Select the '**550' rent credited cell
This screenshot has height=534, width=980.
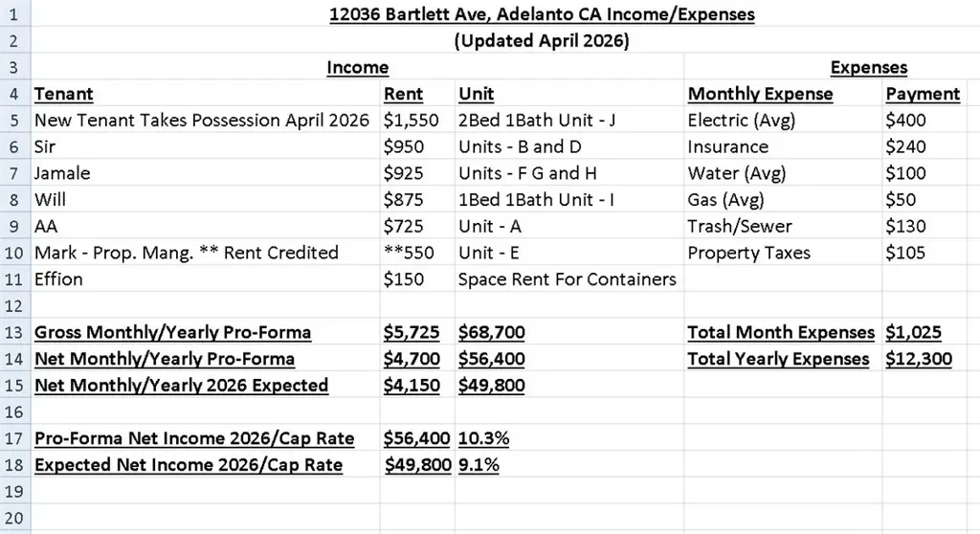tap(409, 253)
